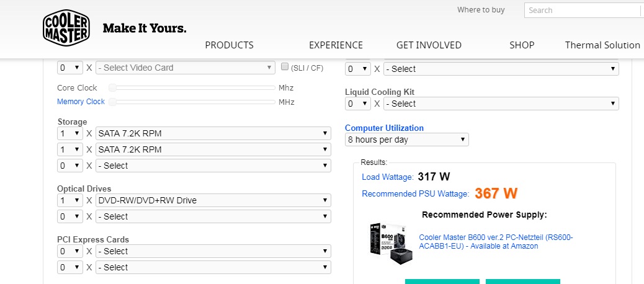Open the Cooler Master B600 Amazon link
Image resolution: width=644 pixels, height=284 pixels.
(496, 241)
